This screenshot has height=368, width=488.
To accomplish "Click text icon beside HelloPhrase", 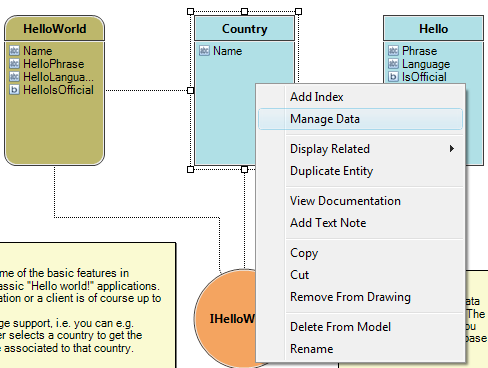I will pyautogui.click(x=14, y=64).
